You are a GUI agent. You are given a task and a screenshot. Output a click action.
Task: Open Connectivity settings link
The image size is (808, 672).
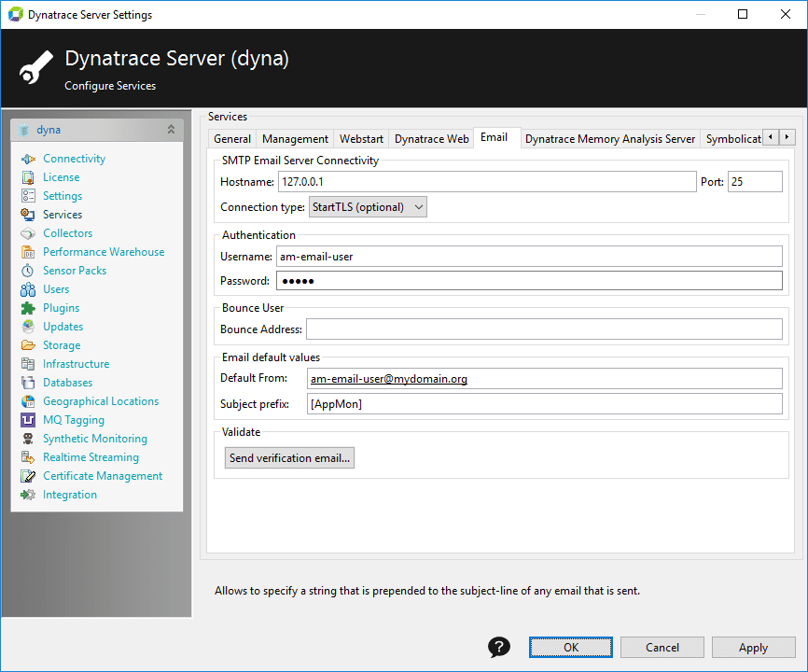coord(75,159)
